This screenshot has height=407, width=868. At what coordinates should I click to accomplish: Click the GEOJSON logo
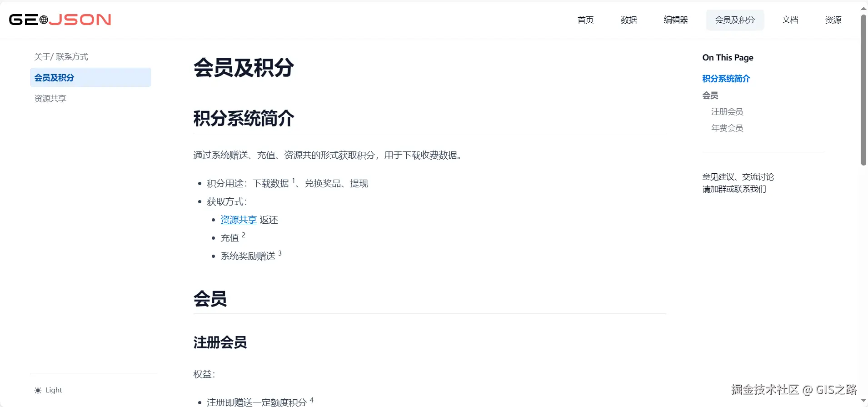(x=60, y=20)
